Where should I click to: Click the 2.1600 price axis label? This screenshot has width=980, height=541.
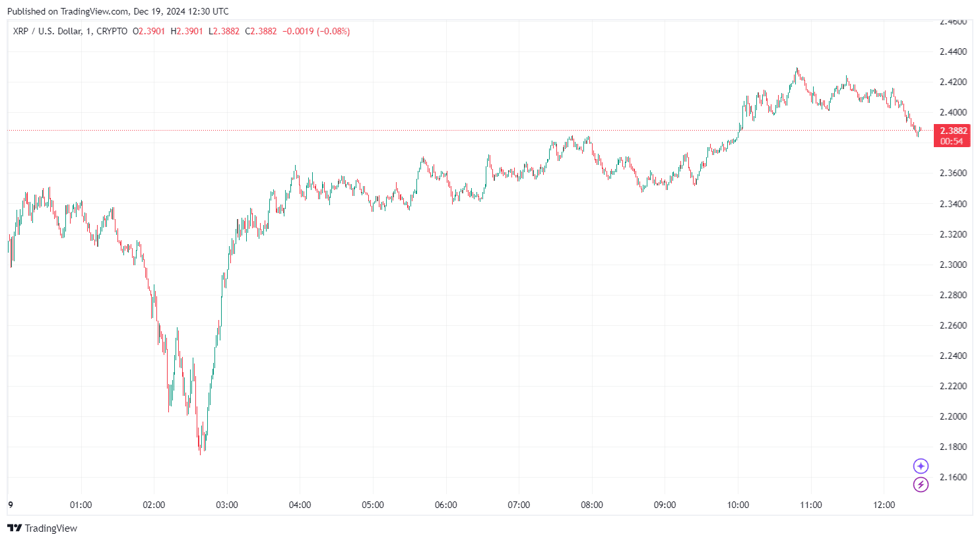tap(953, 477)
